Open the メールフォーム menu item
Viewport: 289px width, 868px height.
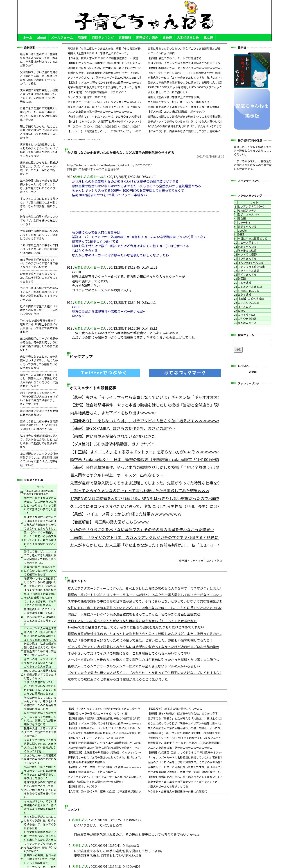click(62, 37)
